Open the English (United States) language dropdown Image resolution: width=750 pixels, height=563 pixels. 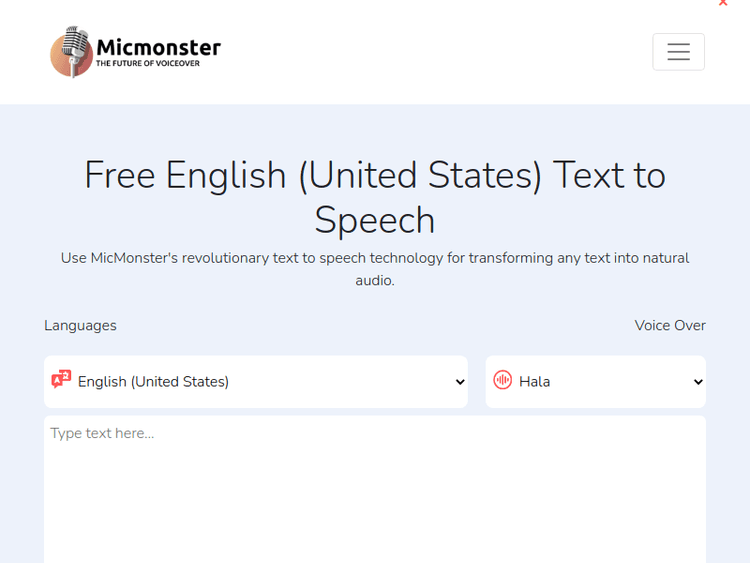click(255, 381)
